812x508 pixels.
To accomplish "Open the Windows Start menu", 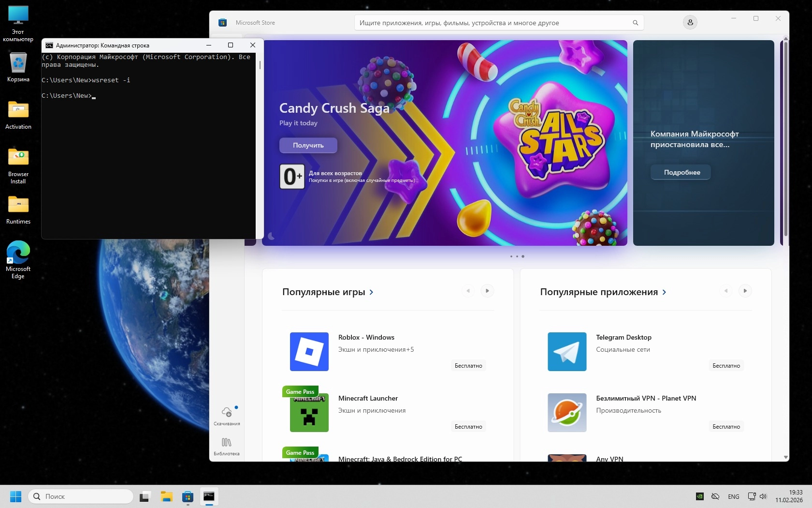I will [16, 496].
